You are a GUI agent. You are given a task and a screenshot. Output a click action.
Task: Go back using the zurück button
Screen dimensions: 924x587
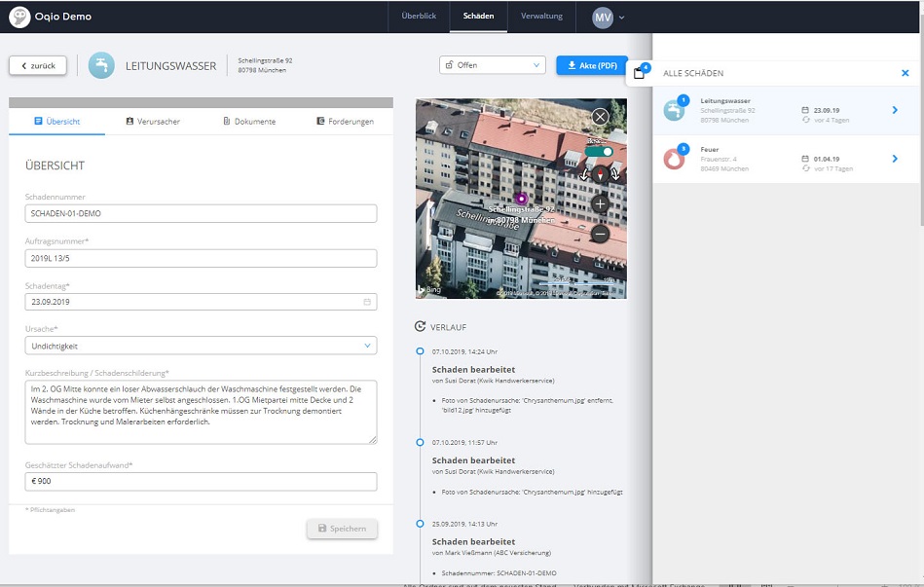[38, 65]
